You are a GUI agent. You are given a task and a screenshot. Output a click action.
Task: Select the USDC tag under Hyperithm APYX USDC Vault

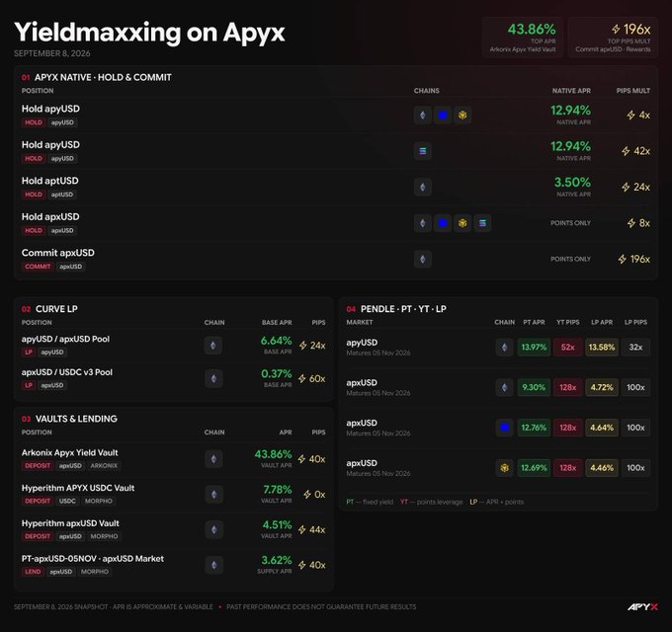click(67, 501)
